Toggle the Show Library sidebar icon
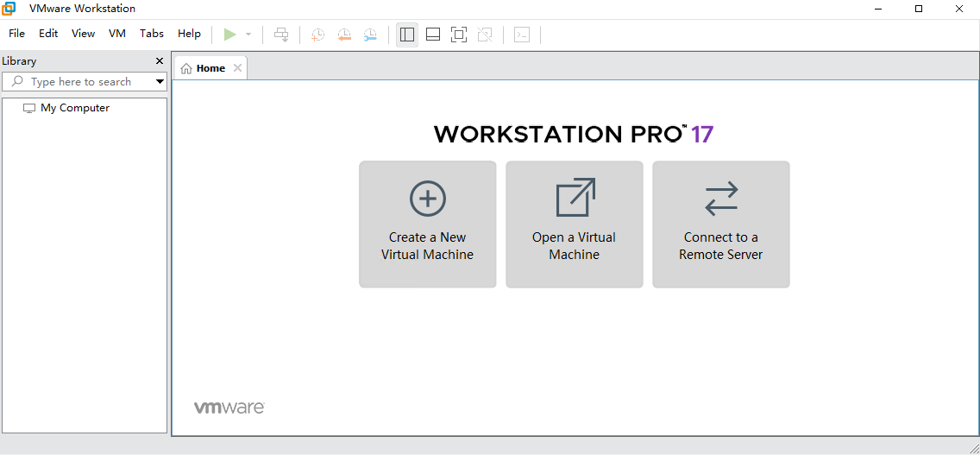 pyautogui.click(x=407, y=35)
